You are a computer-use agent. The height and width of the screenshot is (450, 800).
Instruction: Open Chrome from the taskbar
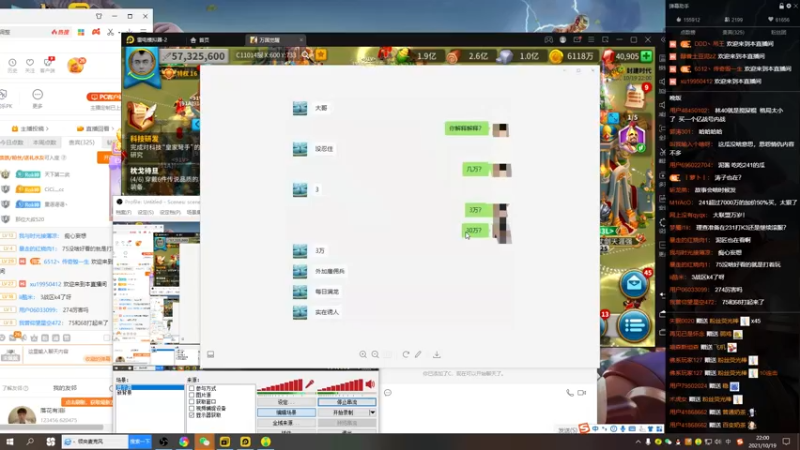pos(184,442)
